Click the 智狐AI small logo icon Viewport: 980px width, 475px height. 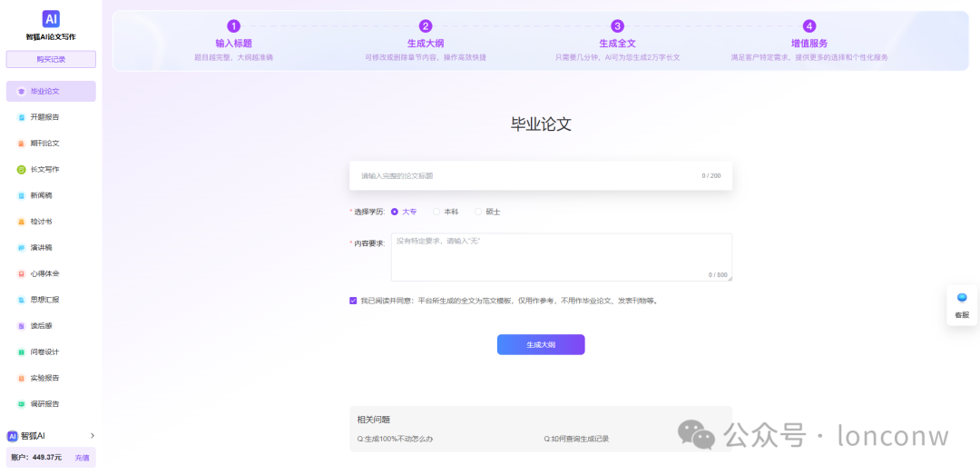point(12,436)
